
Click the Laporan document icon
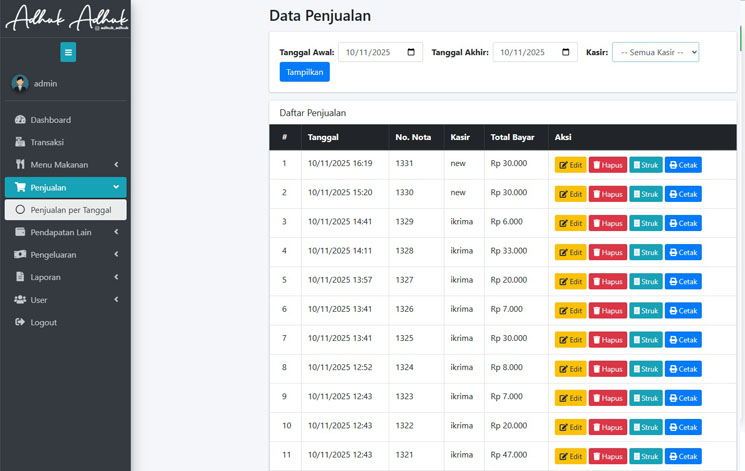coord(20,277)
